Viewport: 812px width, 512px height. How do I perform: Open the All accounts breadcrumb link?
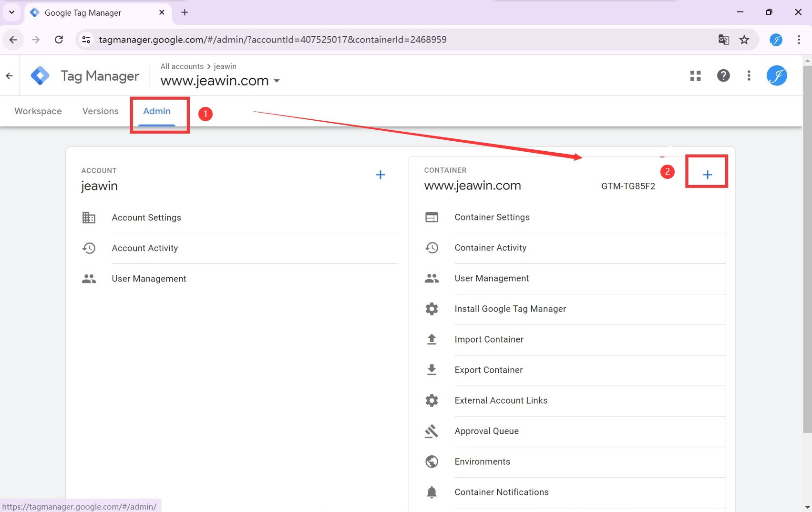click(182, 66)
